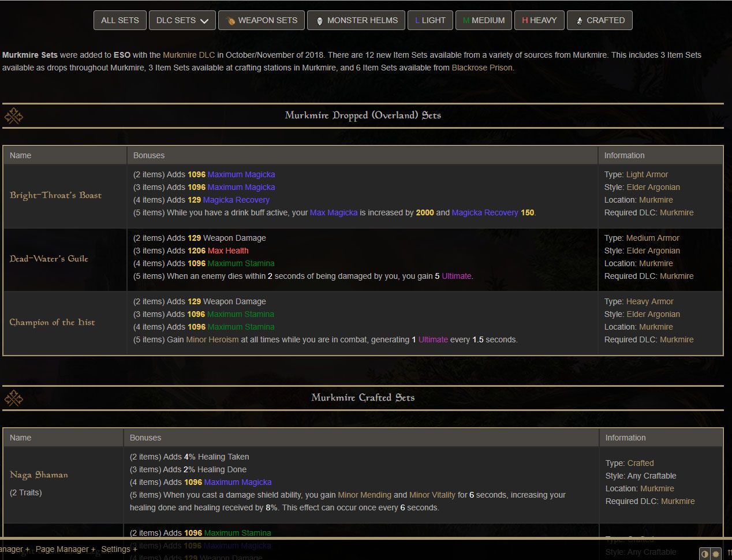Click the Light Armor type link

point(647,174)
